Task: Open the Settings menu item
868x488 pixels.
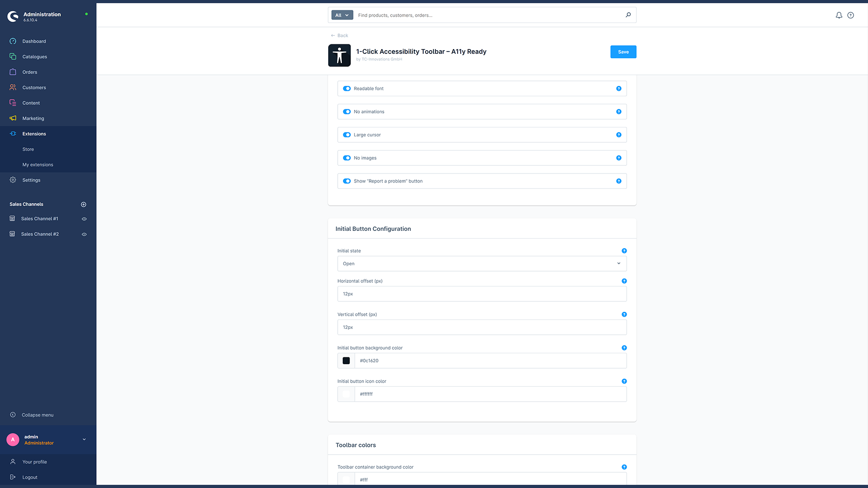Action: [32, 180]
